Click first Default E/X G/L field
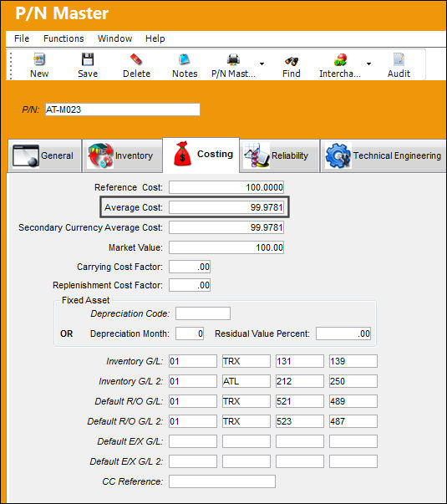Image resolution: width=447 pixels, height=504 pixels. [193, 441]
